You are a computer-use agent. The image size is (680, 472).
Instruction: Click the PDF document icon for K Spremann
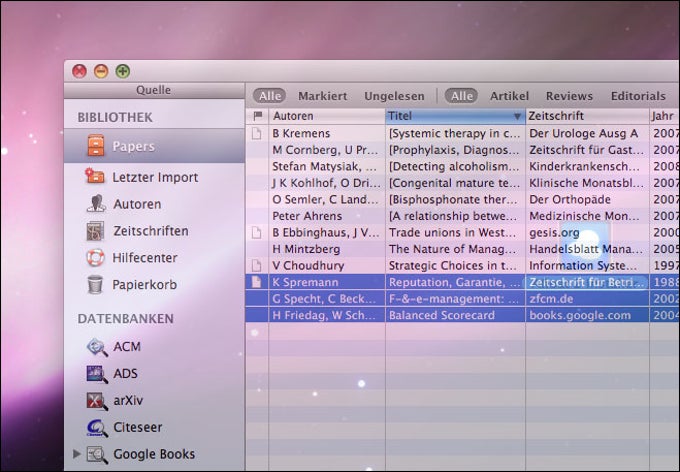click(257, 282)
